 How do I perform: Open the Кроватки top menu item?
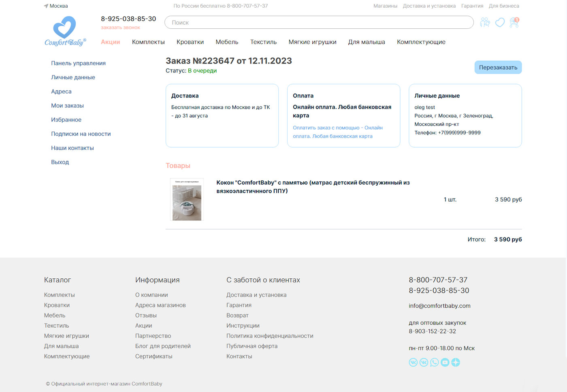pyautogui.click(x=190, y=42)
